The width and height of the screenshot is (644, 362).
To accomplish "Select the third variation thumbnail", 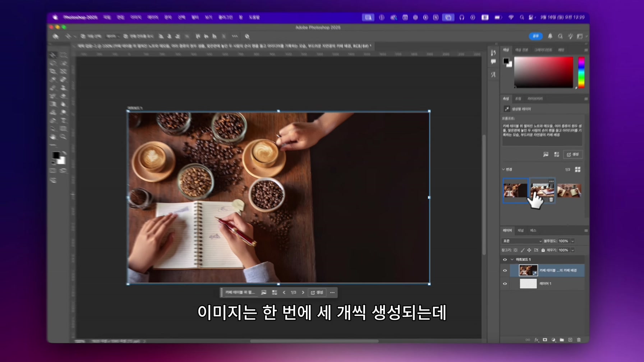I will (x=569, y=191).
